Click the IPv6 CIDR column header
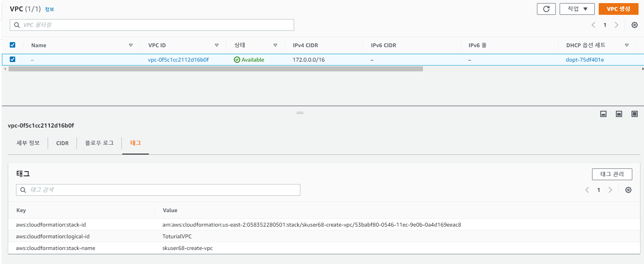This screenshot has height=264, width=644. pos(384,45)
